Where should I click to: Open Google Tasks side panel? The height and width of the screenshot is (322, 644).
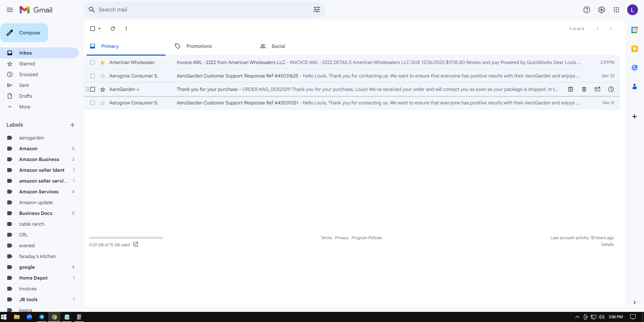(635, 68)
